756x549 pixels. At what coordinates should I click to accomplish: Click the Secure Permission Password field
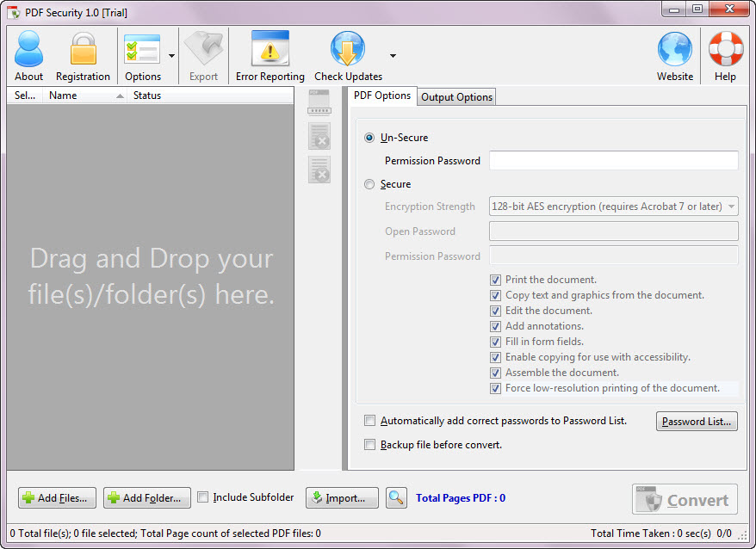tap(614, 256)
